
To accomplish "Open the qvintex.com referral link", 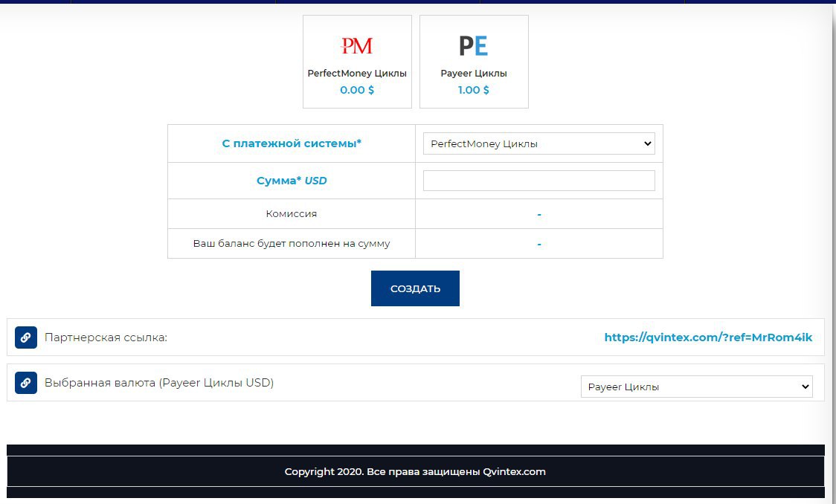I will click(708, 337).
